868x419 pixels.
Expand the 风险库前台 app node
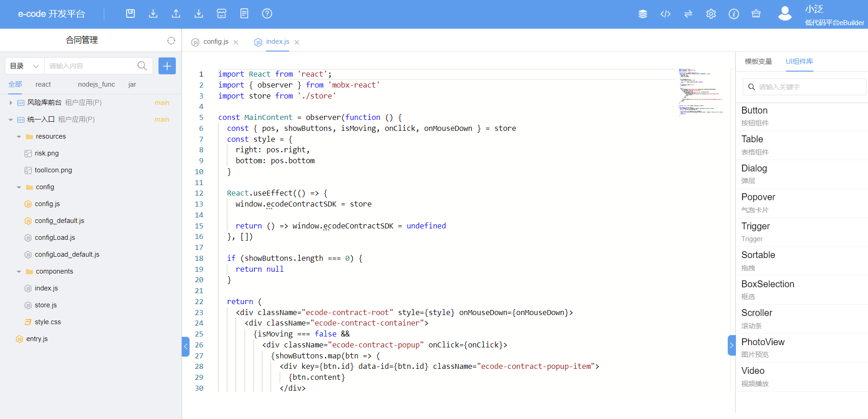tap(11, 103)
